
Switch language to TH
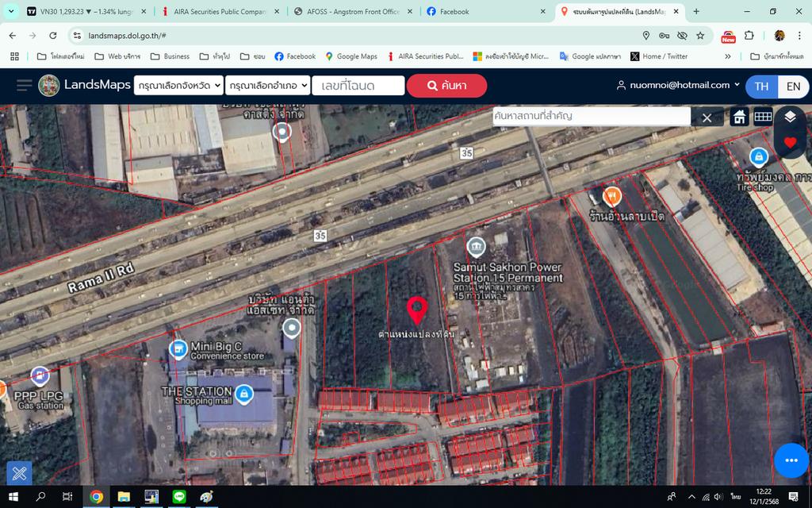pyautogui.click(x=761, y=86)
